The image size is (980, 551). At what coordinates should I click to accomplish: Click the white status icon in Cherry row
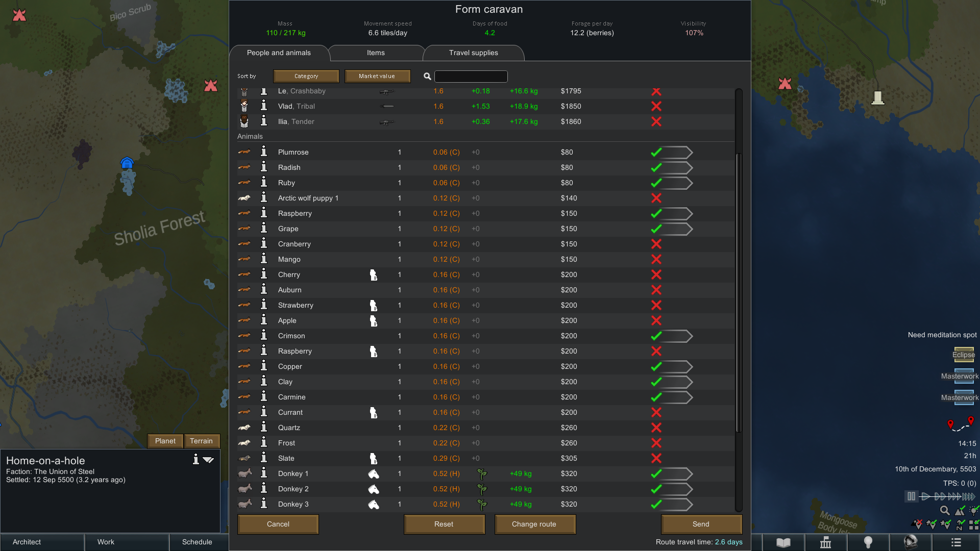click(x=374, y=275)
